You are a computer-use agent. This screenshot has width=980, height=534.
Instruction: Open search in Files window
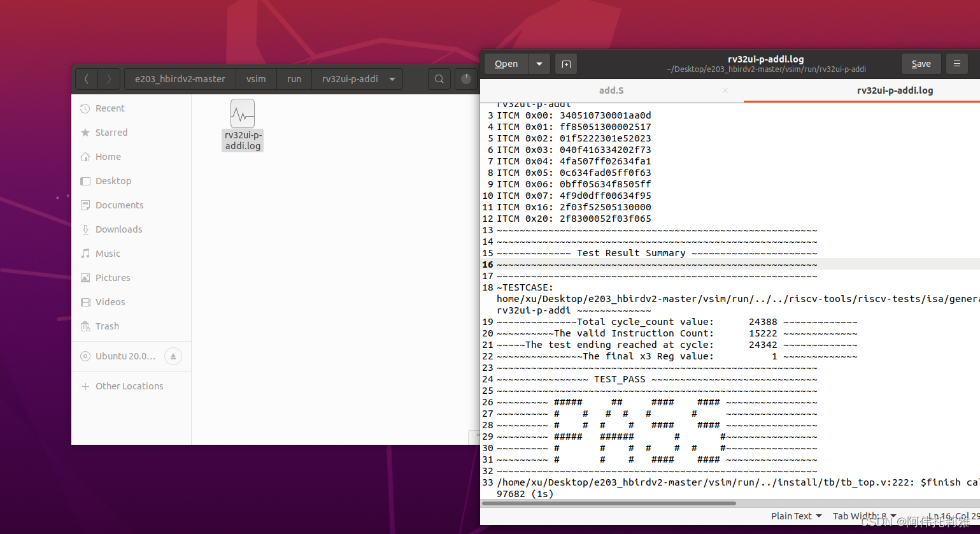pyautogui.click(x=439, y=79)
